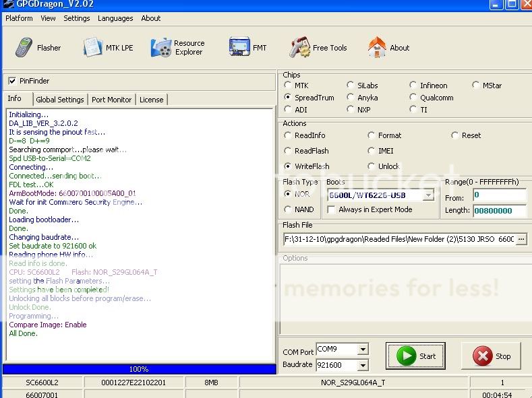
Task: Set flash type to NOR
Action: pyautogui.click(x=287, y=194)
